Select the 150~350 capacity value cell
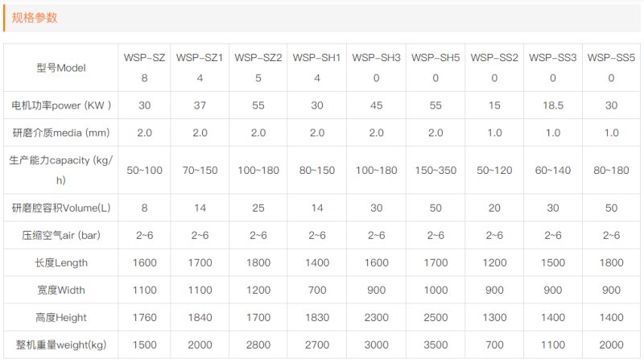The width and height of the screenshot is (644, 363). (436, 171)
